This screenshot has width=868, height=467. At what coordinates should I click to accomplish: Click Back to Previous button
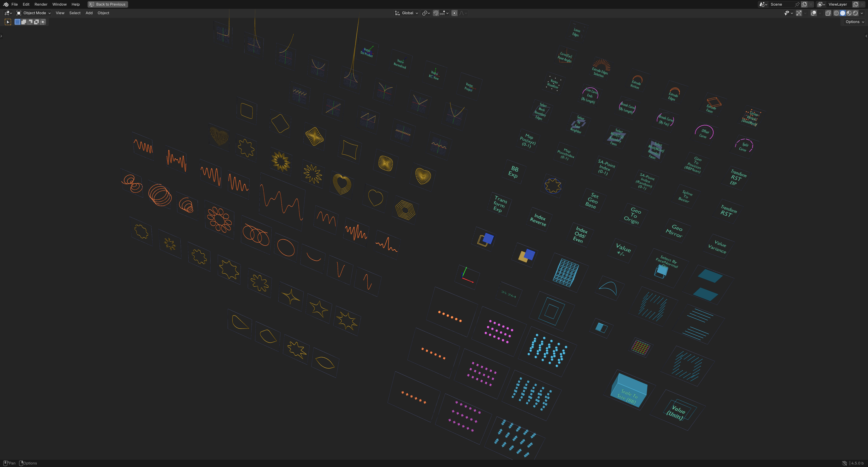108,4
